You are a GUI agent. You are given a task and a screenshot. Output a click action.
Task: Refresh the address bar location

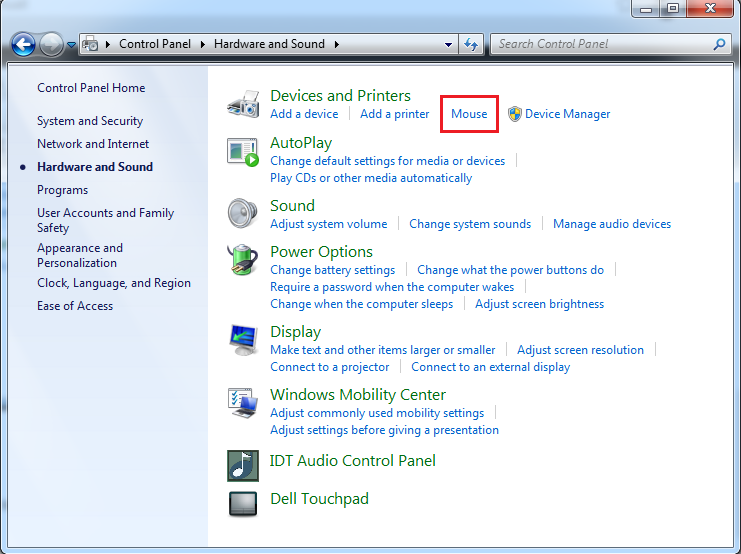point(472,44)
